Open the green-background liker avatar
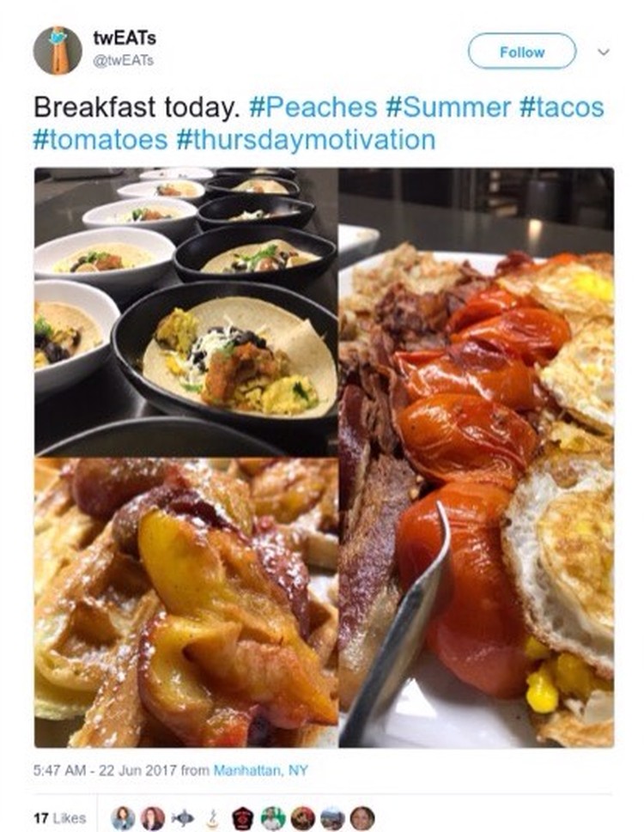This screenshot has height=832, width=644. coord(273,817)
